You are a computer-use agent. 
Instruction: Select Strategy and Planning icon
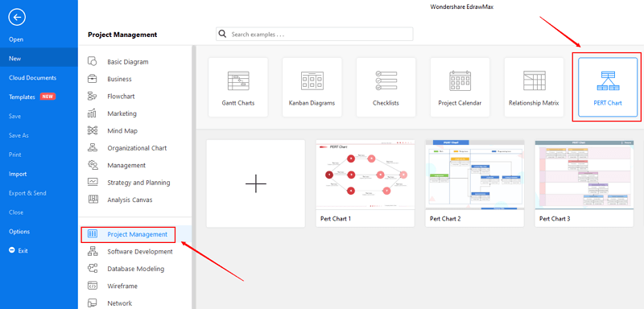click(x=93, y=182)
